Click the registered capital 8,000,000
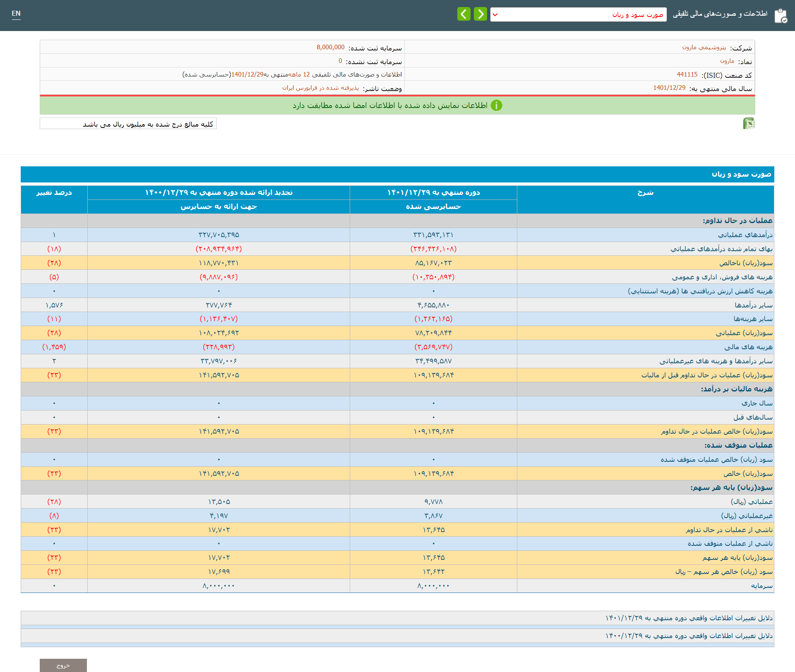 331,47
